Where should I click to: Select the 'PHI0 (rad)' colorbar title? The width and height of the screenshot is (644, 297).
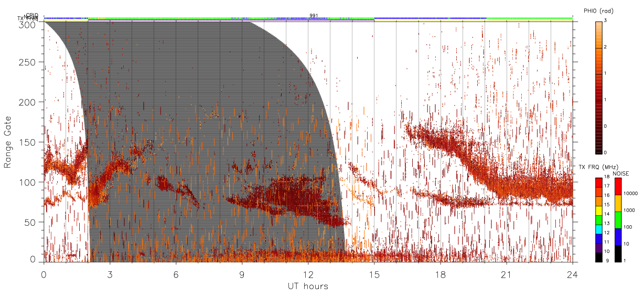598,11
